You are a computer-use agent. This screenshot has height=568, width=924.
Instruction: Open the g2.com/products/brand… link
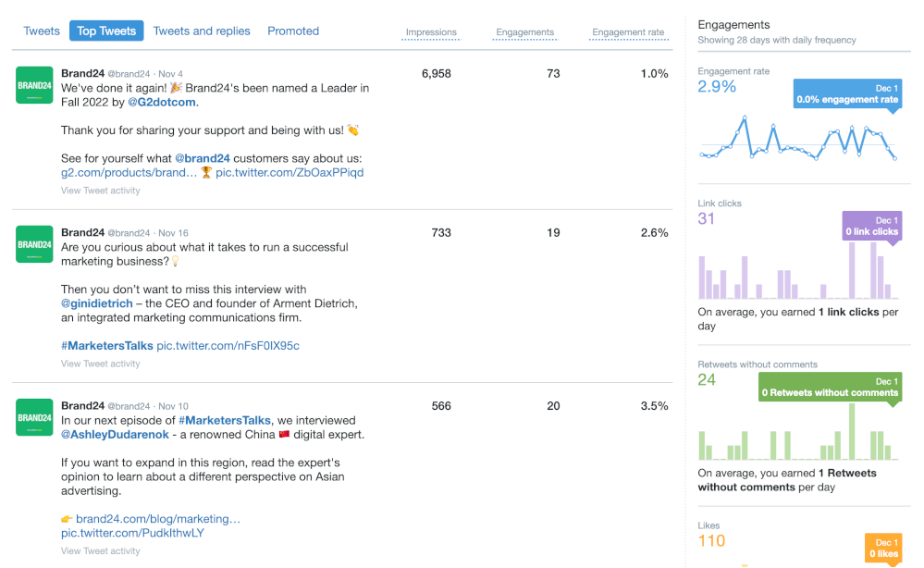coord(129,173)
